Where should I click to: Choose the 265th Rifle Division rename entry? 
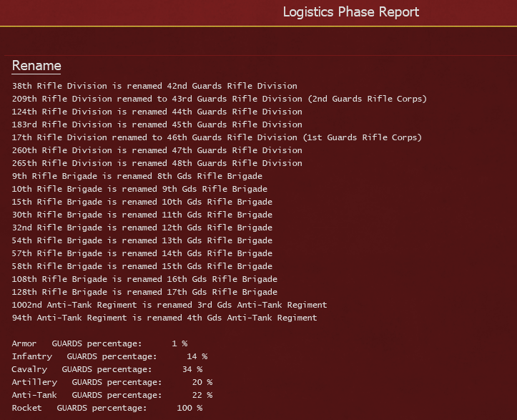coord(157,163)
